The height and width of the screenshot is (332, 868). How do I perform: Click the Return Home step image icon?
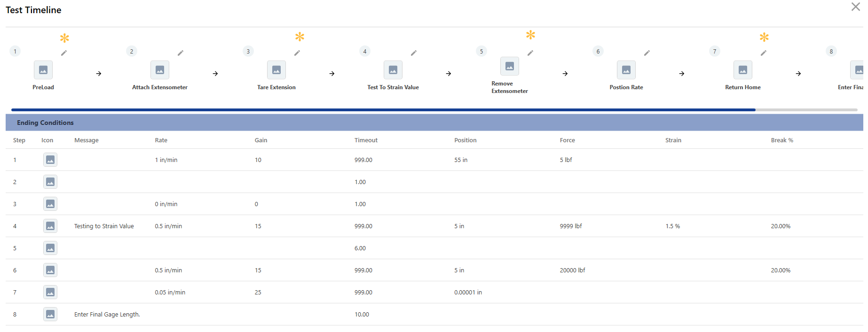743,70
